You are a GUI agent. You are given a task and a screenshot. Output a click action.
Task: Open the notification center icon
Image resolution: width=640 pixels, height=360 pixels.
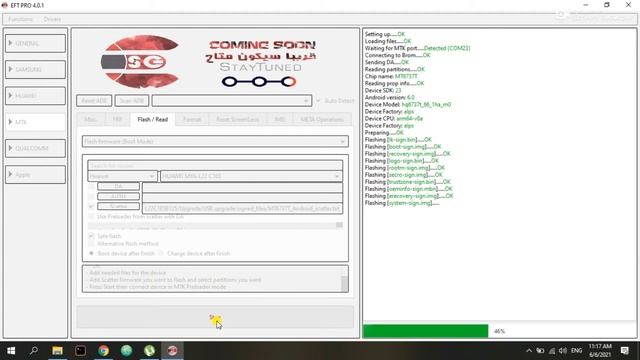tap(624, 351)
